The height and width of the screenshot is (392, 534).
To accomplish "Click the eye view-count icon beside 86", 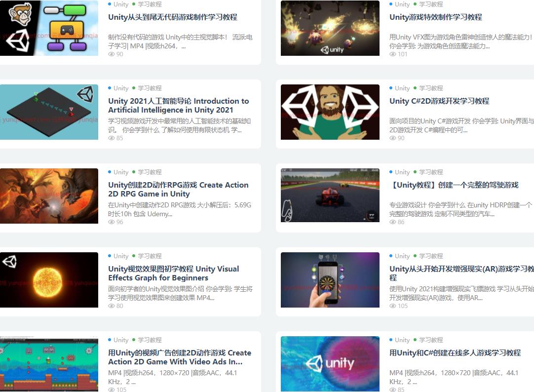I will tap(393, 222).
